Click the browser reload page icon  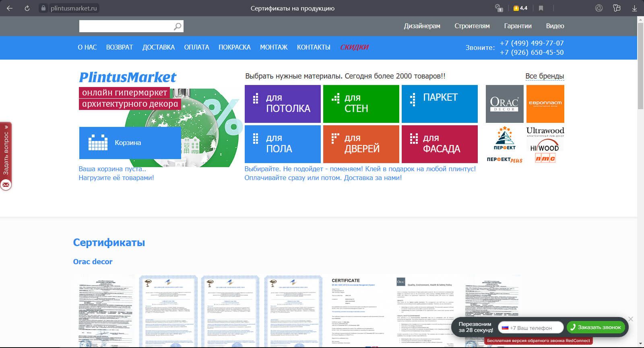coord(27,8)
